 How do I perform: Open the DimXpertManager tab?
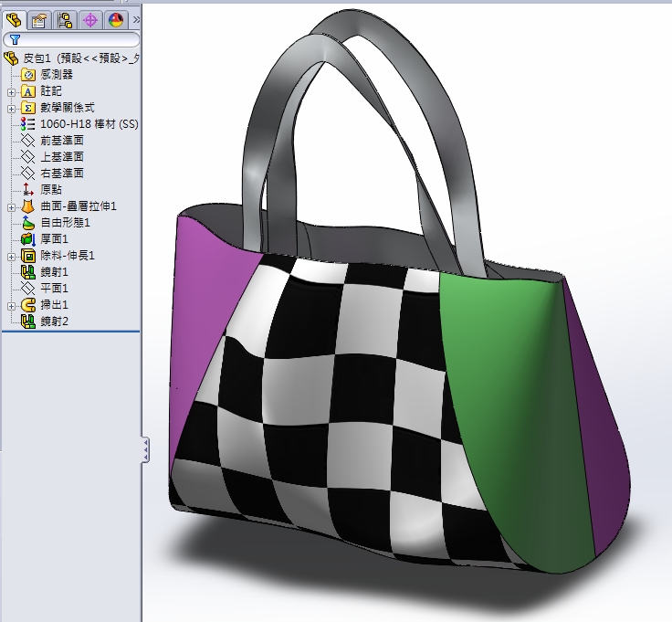click(x=90, y=20)
